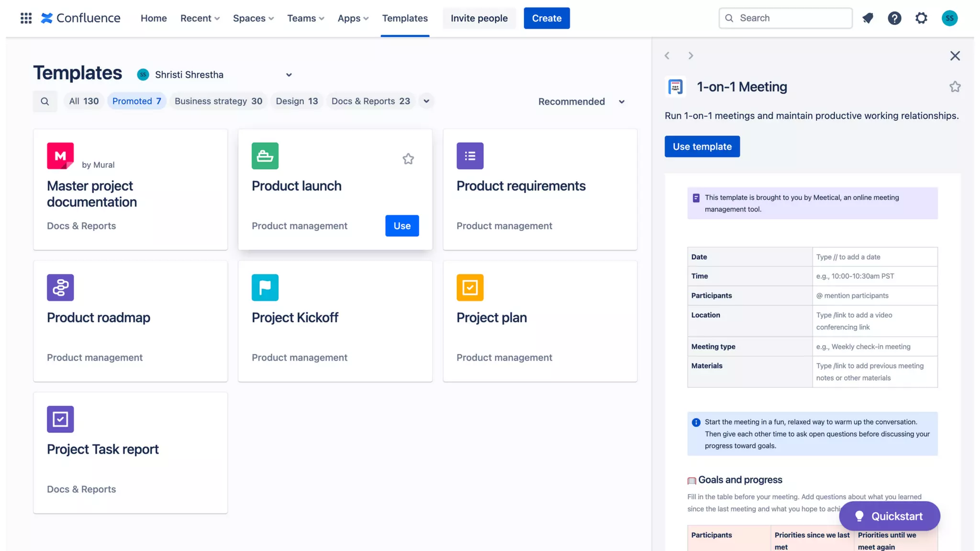Select the Promoted 7 filter chip
The width and height of the screenshot is (980, 551).
coord(136,101)
